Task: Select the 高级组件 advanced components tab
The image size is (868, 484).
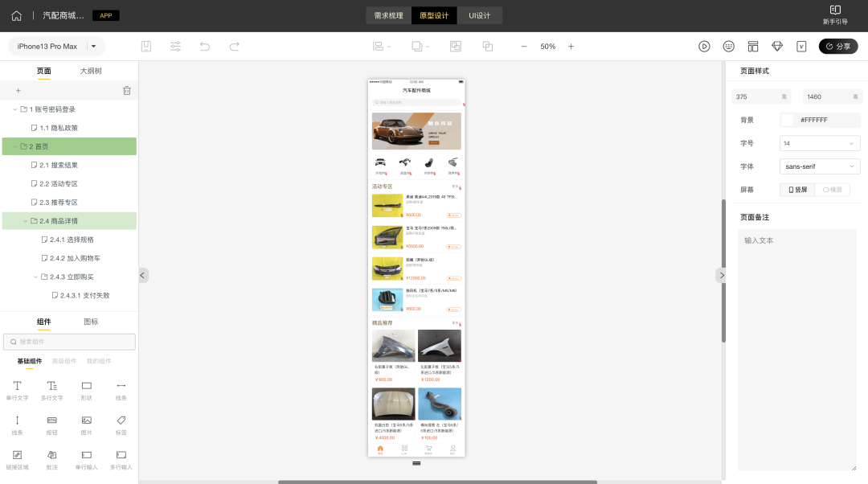Action: tap(64, 361)
